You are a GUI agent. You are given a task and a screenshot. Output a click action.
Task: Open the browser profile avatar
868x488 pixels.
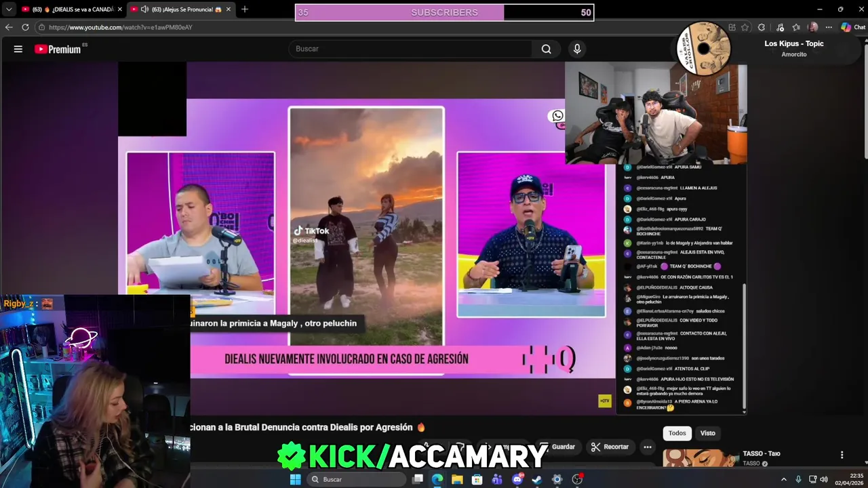(x=813, y=27)
